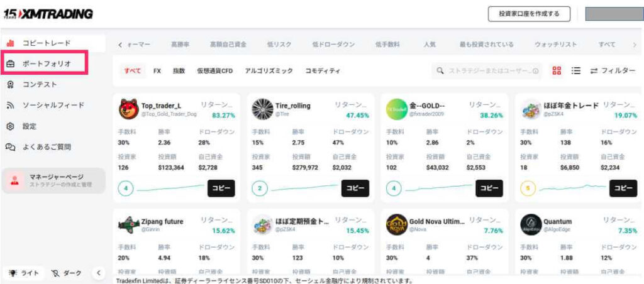Screen dimensions: 644x284
Task: Open the Portfolio briefcase icon in sidebar
Action: tap(10, 64)
